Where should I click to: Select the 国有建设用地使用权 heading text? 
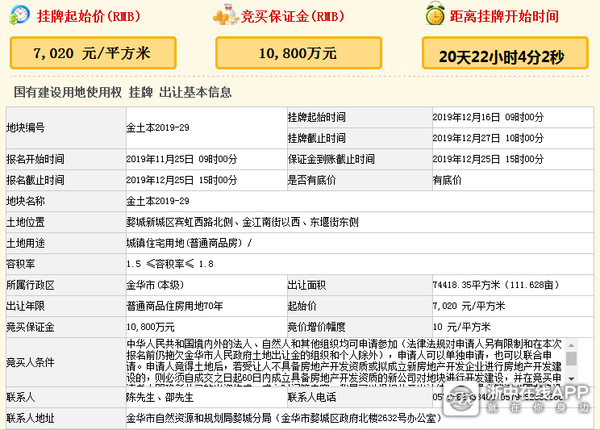tap(67, 94)
